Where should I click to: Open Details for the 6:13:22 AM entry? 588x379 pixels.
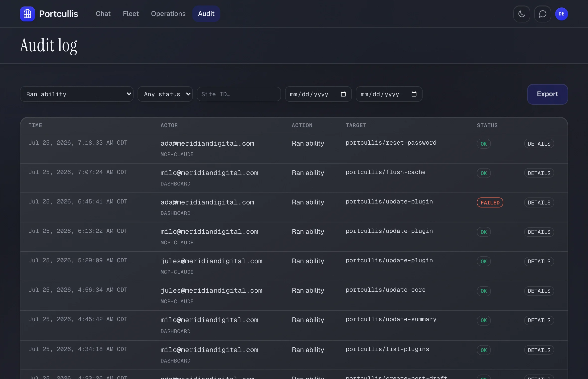pos(539,232)
